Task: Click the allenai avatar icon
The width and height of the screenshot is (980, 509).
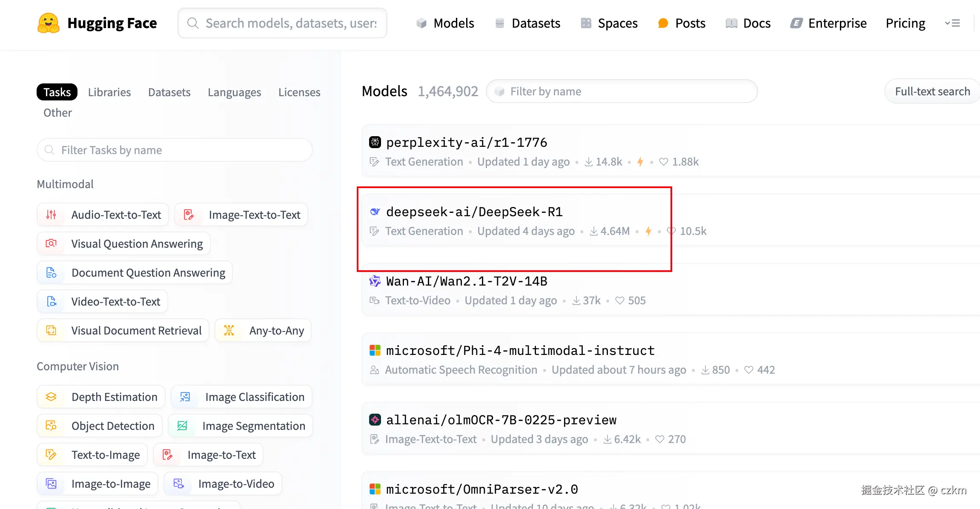Action: click(x=375, y=420)
